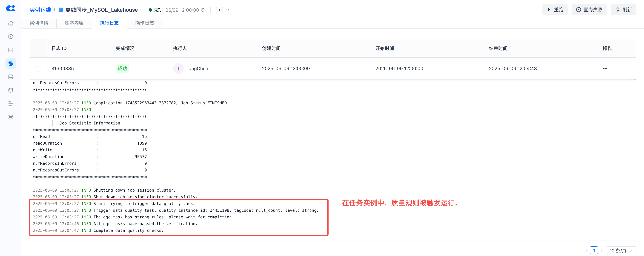The height and width of the screenshot is (256, 644).
Task: Switch to the 操作日志 tab
Action: click(x=144, y=23)
